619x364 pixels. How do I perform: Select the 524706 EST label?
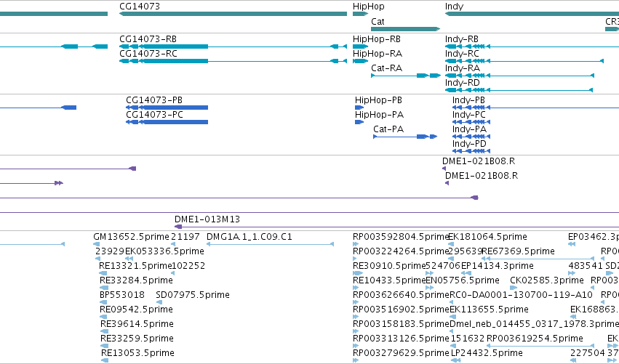point(443,266)
